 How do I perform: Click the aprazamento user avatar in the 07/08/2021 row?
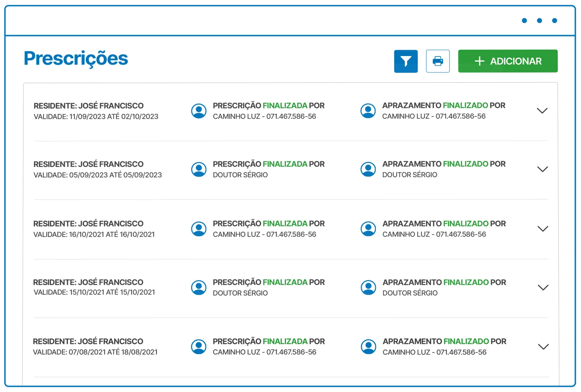(x=368, y=347)
